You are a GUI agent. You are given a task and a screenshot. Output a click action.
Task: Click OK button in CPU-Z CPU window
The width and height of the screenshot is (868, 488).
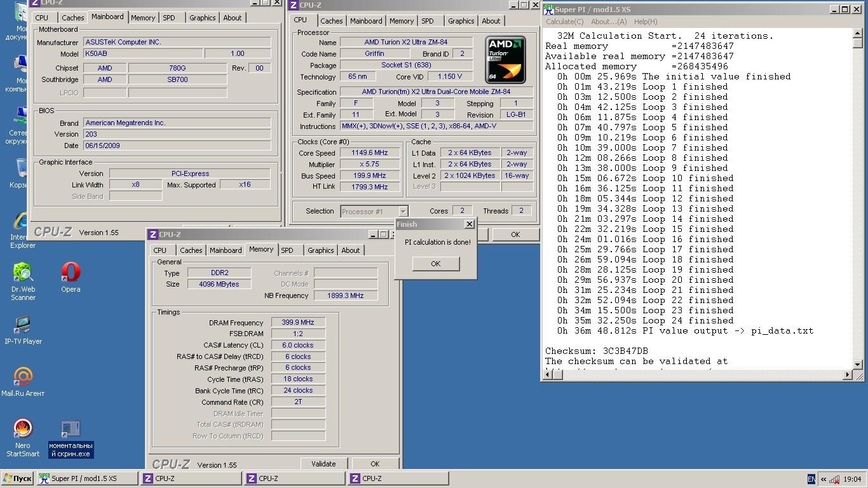tap(515, 234)
